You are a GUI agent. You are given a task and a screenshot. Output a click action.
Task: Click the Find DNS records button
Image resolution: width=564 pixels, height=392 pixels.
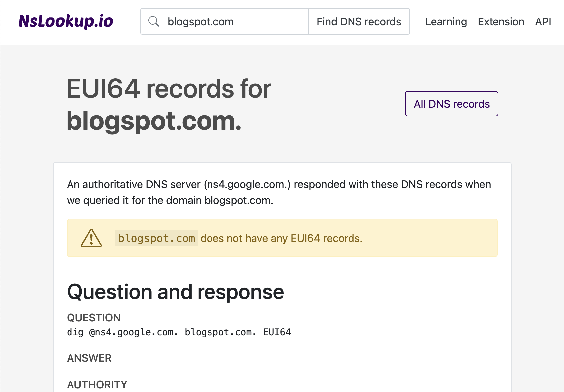[359, 21]
